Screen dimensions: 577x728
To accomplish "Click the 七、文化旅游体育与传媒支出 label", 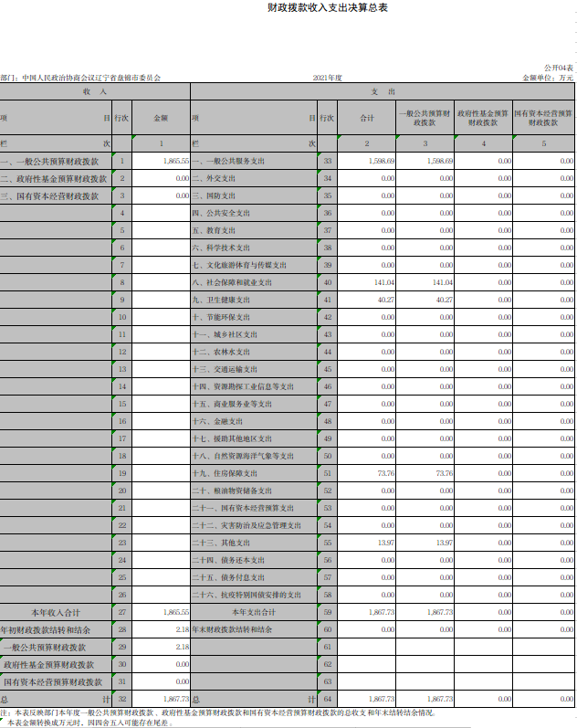I will coord(239,265).
